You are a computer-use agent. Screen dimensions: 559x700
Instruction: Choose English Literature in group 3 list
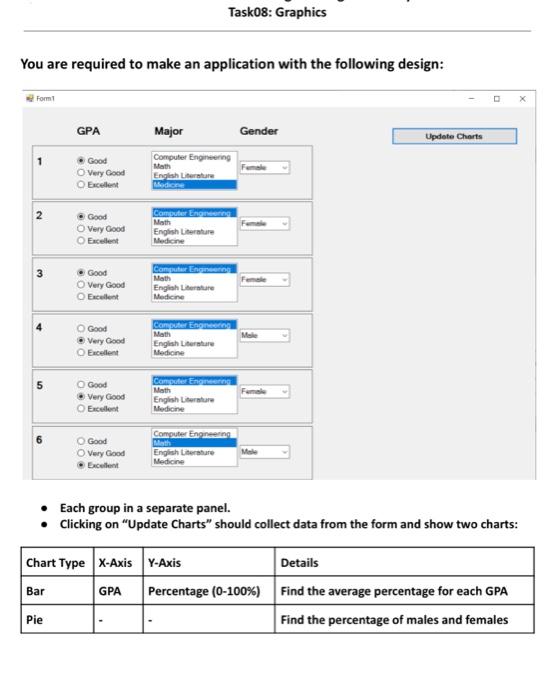pos(194,288)
